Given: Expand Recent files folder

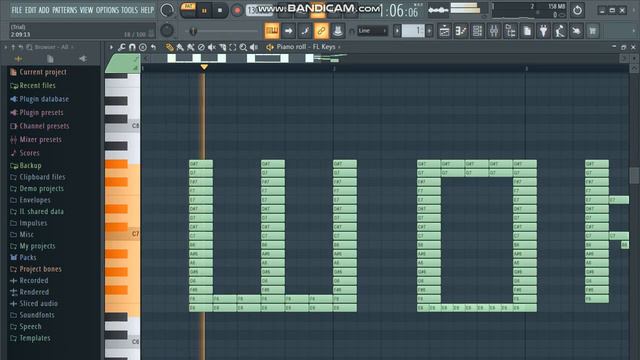Looking at the screenshot, I should point(33,85).
